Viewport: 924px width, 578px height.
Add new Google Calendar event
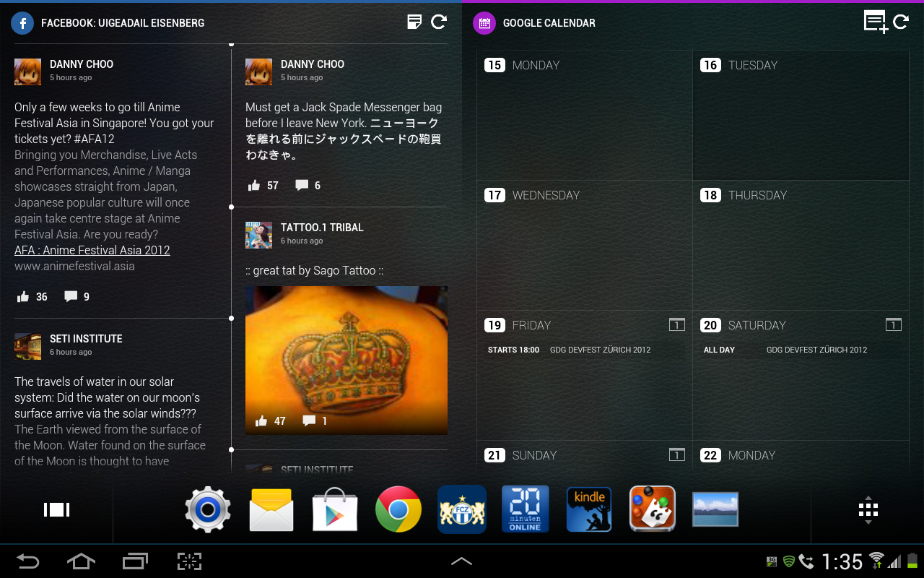[x=876, y=22]
